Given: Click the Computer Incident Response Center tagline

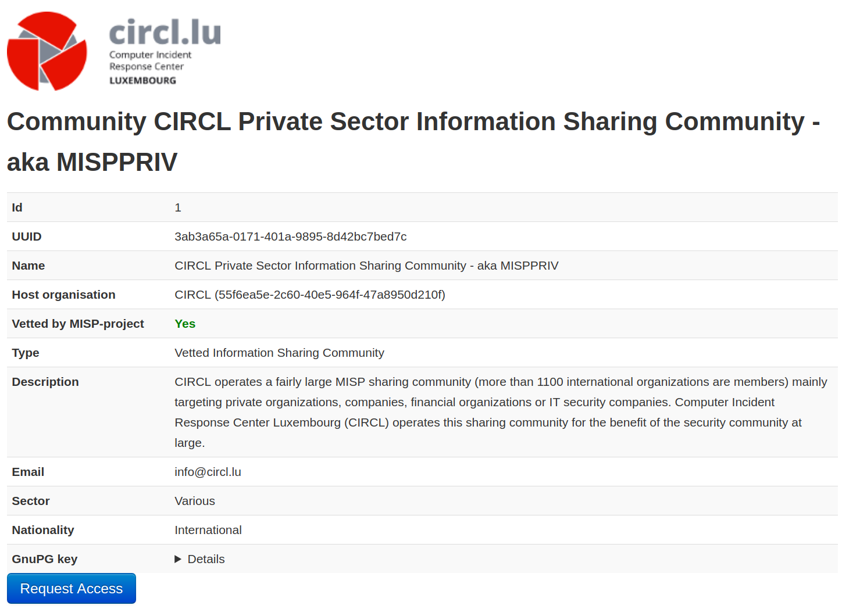Looking at the screenshot, I should (150, 61).
